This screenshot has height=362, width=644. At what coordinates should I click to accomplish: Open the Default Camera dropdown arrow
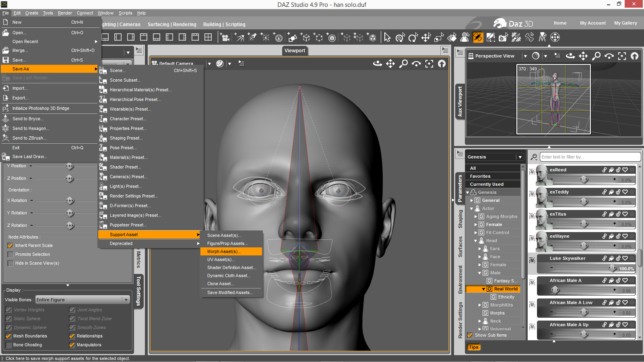click(x=209, y=64)
